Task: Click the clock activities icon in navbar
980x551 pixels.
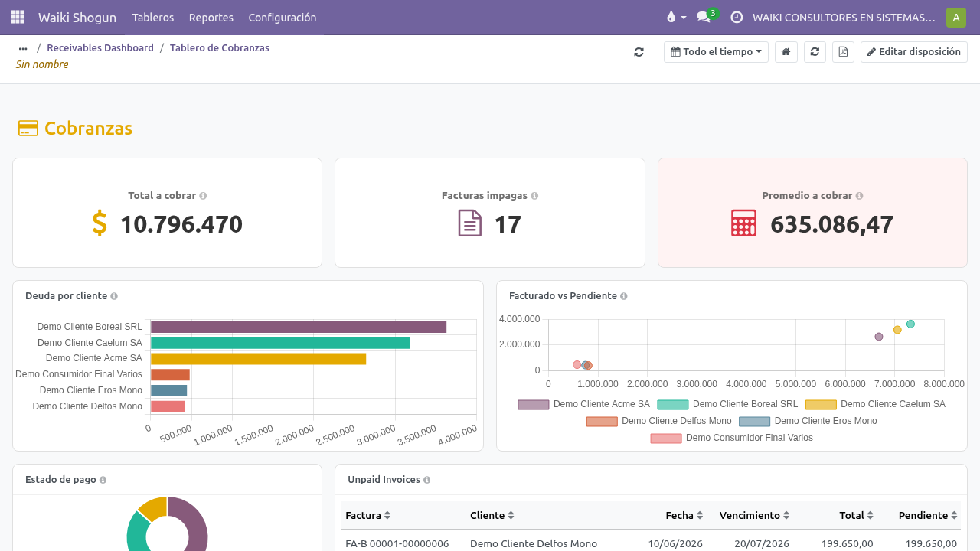Action: (x=737, y=17)
